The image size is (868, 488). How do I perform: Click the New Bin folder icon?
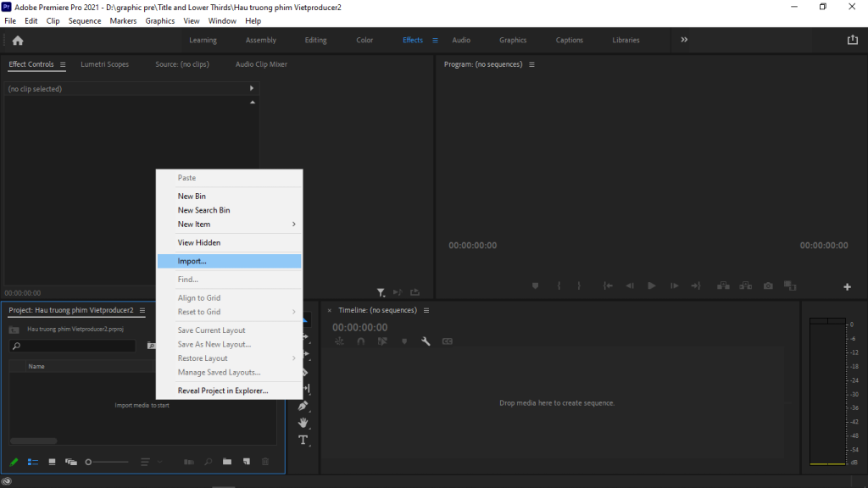click(x=227, y=462)
